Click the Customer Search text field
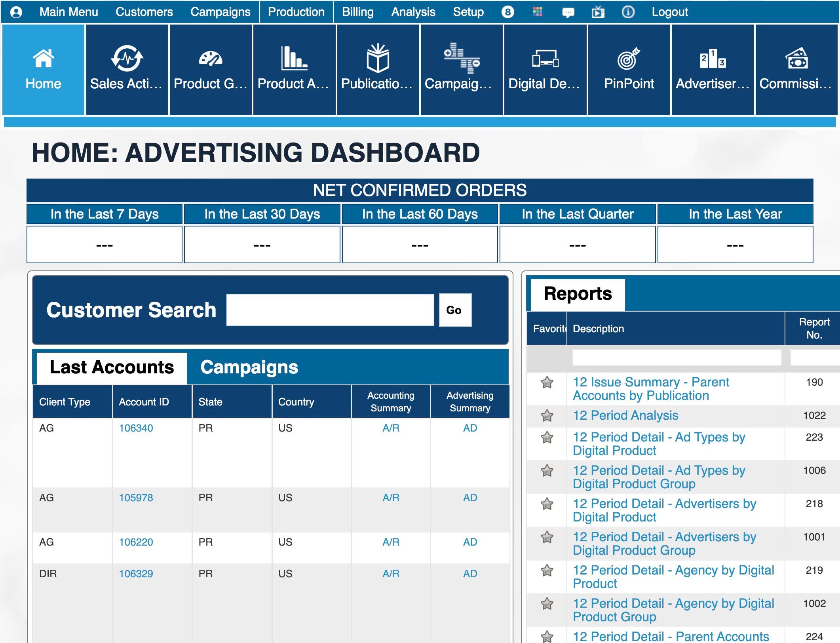This screenshot has width=840, height=643. 330,310
